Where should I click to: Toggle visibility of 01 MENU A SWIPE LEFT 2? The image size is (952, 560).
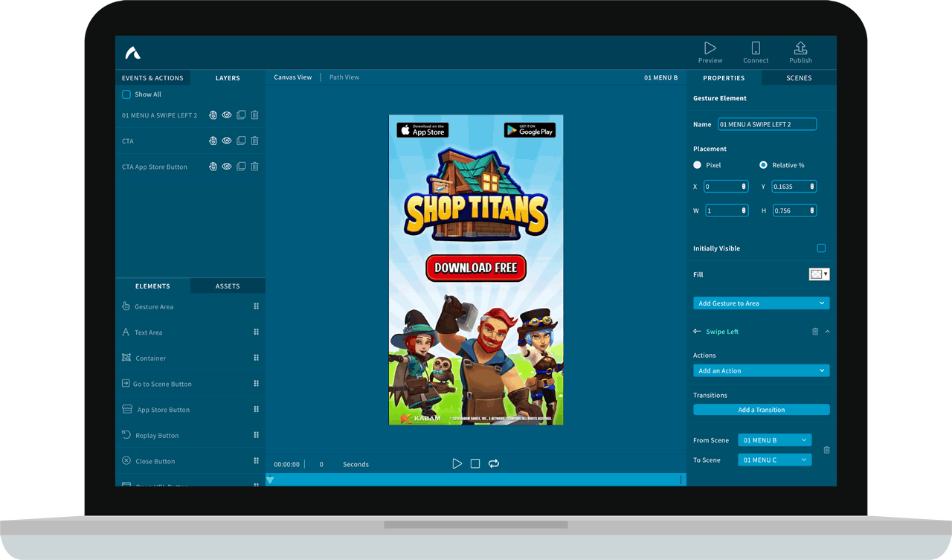tap(227, 115)
